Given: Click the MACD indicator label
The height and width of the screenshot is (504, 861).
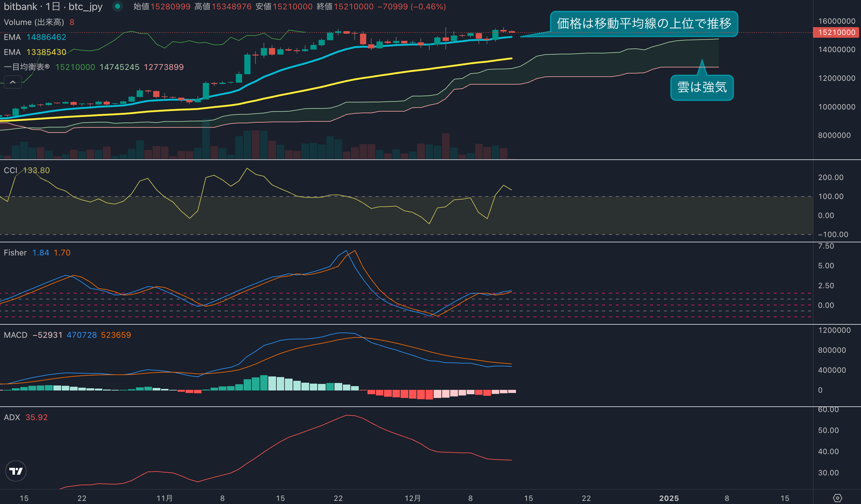Looking at the screenshot, I should tap(15, 335).
